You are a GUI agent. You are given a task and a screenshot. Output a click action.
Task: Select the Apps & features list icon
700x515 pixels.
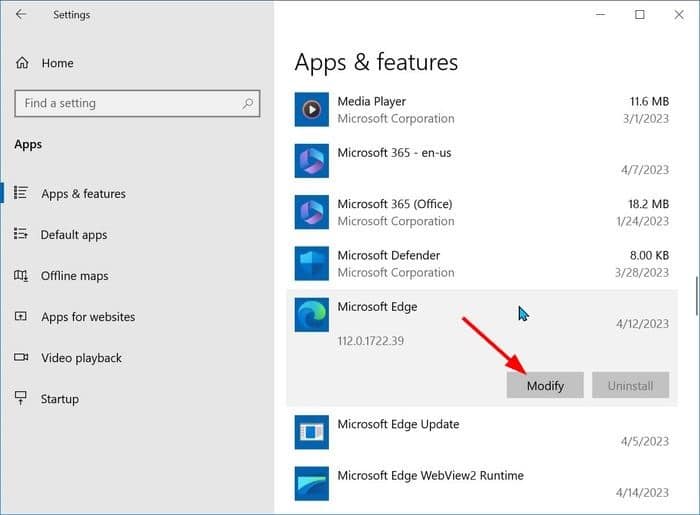21,193
